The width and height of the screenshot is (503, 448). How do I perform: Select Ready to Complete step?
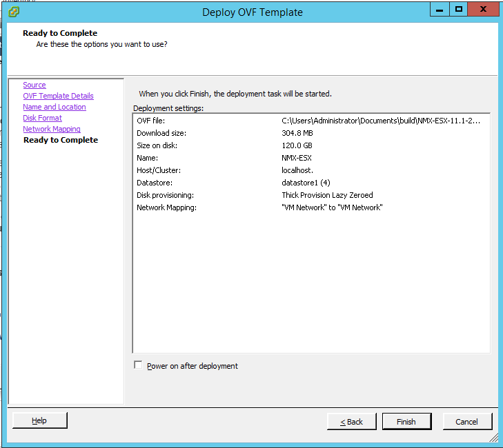tap(61, 140)
